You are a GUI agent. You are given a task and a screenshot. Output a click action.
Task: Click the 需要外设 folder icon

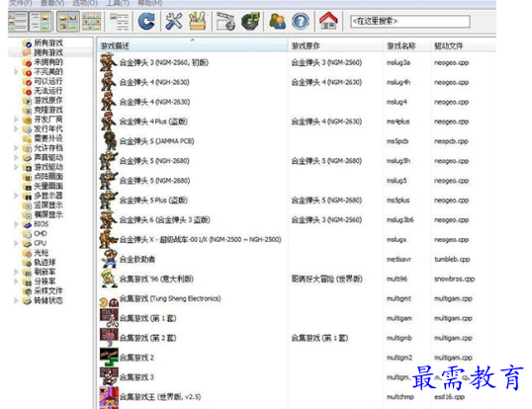tap(27, 138)
